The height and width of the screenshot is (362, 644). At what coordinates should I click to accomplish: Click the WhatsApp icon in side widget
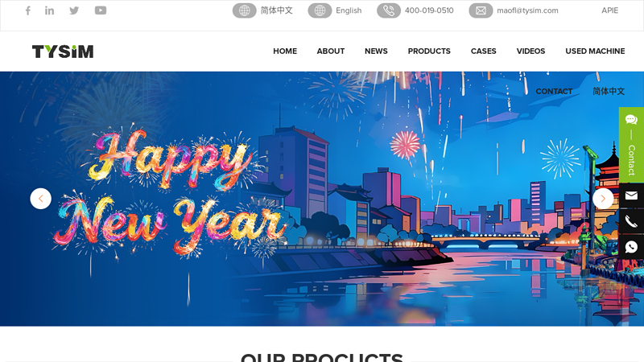click(631, 247)
